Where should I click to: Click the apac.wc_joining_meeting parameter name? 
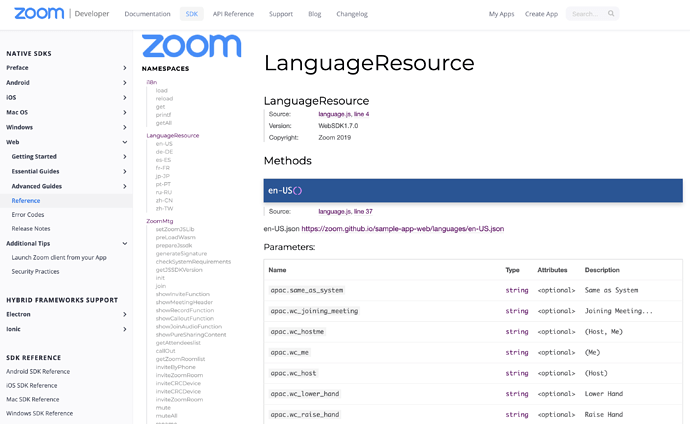pos(314,311)
